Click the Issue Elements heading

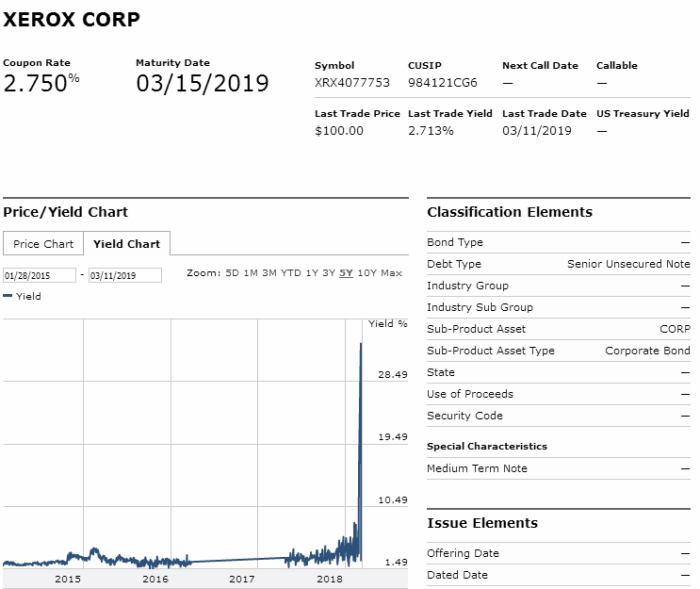(482, 523)
